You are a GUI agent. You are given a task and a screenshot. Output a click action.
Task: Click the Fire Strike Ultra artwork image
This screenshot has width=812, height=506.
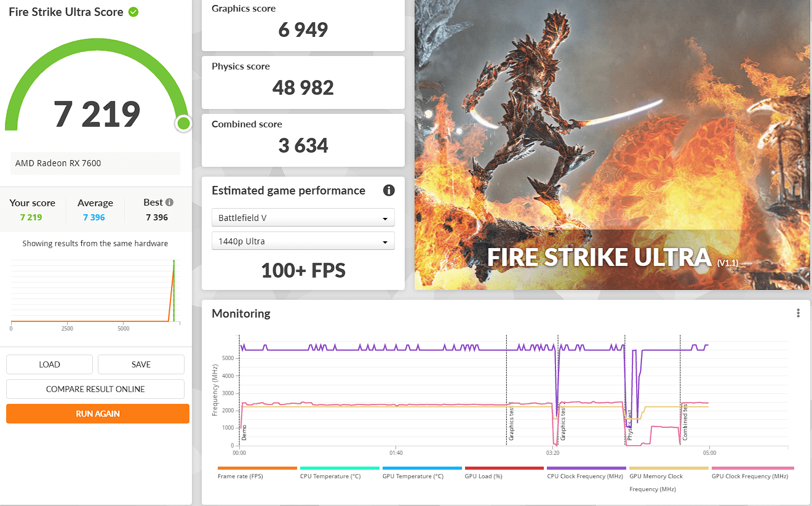pyautogui.click(x=612, y=145)
